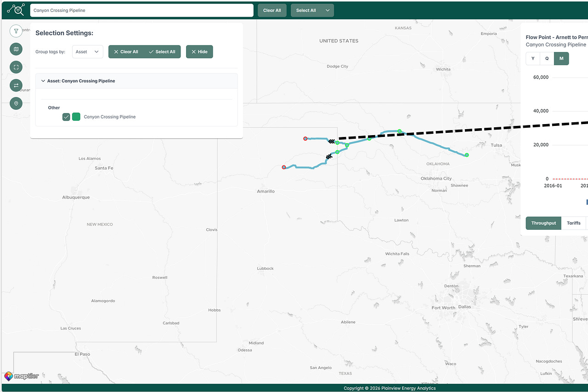Click the Tulsa label on the map
The height and width of the screenshot is (392, 588).
pos(496,145)
